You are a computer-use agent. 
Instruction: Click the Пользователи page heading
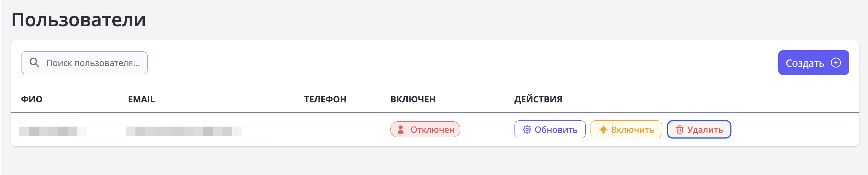[79, 20]
